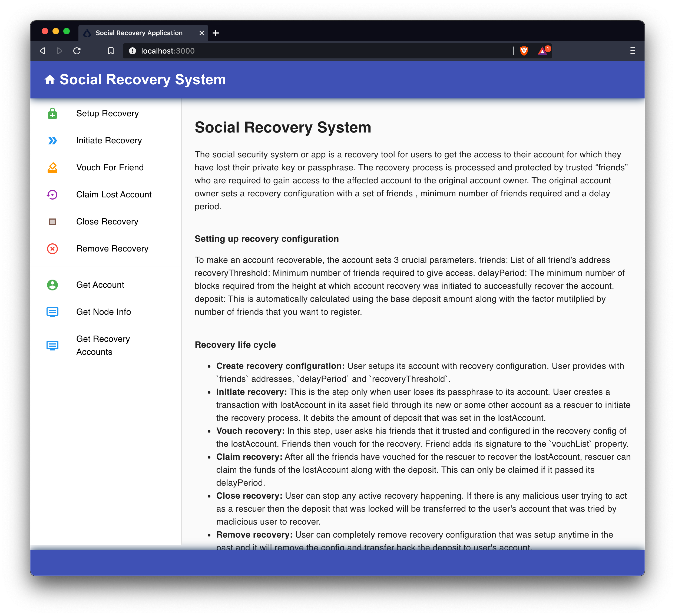Click the Social Recovery System header title
The width and height of the screenshot is (675, 616).
[x=143, y=80]
